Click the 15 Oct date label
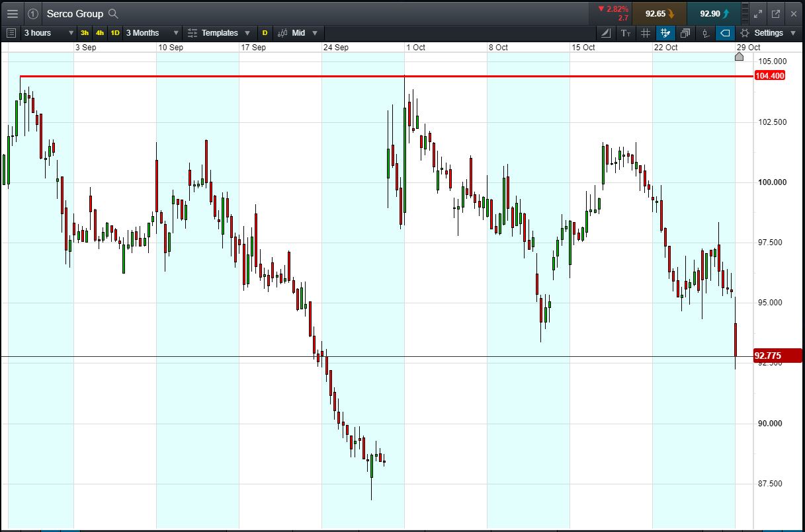The image size is (805, 532). pos(583,48)
